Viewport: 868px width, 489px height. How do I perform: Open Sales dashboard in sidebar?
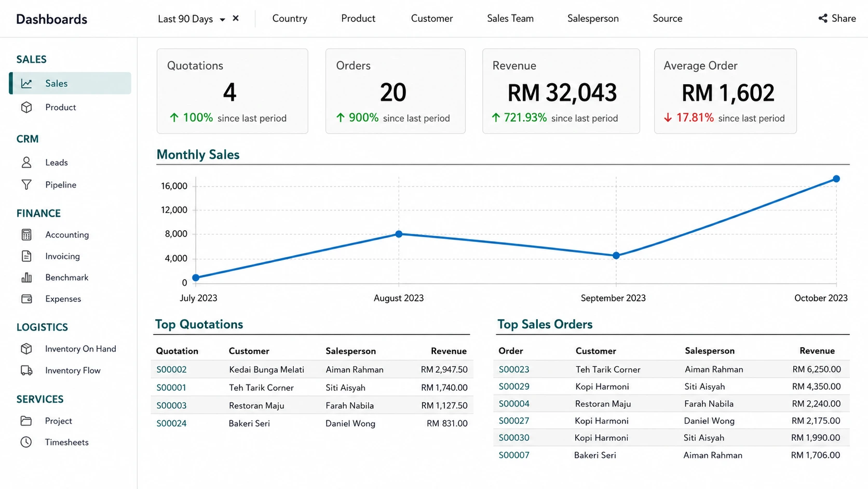click(x=70, y=83)
